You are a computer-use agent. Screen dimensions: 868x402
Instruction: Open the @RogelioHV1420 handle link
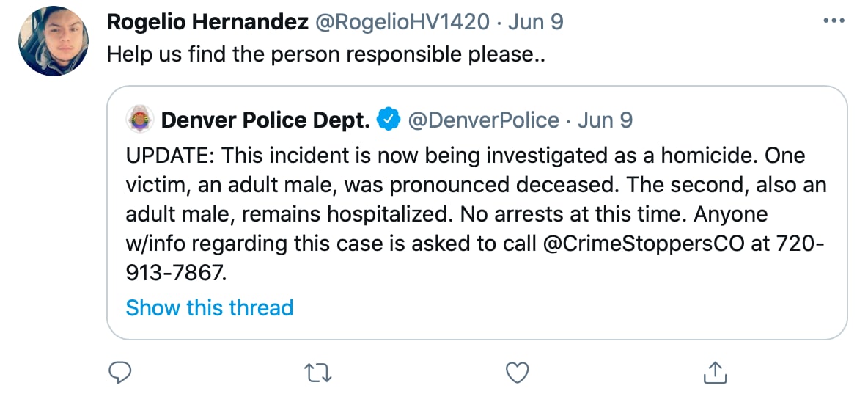pyautogui.click(x=402, y=22)
